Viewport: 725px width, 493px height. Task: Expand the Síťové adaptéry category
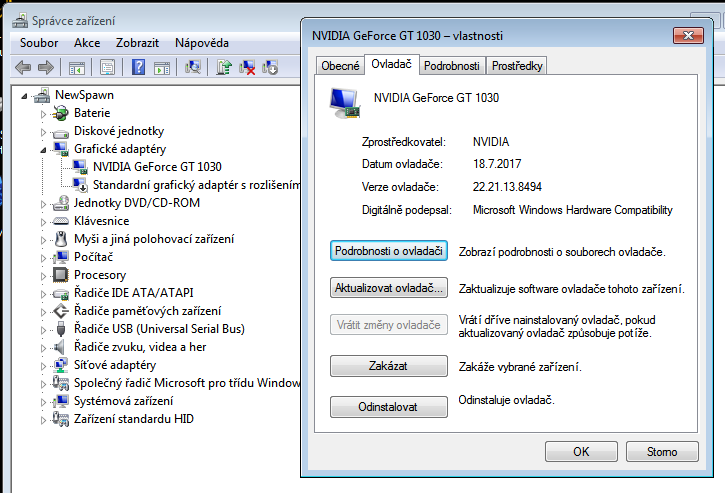(x=43, y=366)
